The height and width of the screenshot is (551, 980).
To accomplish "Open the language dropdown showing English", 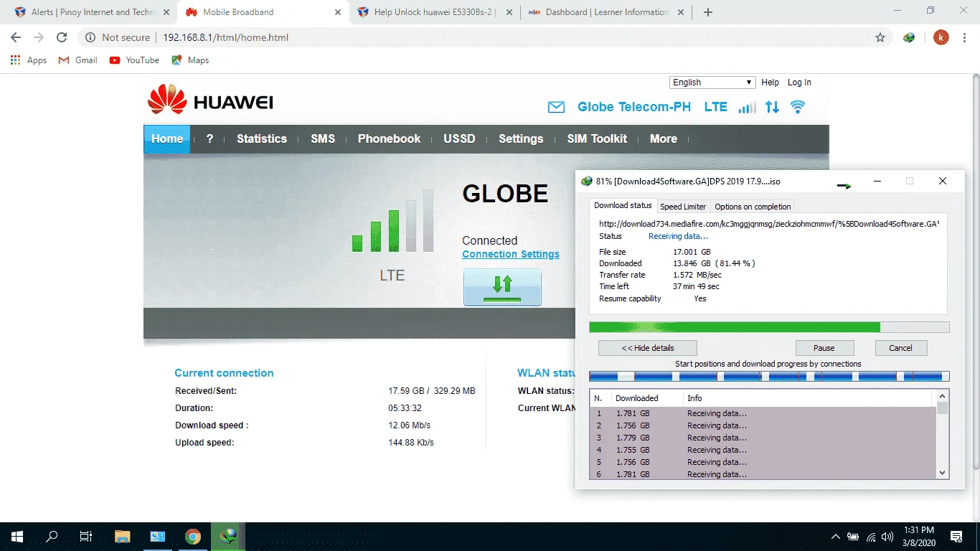I will click(x=712, y=83).
